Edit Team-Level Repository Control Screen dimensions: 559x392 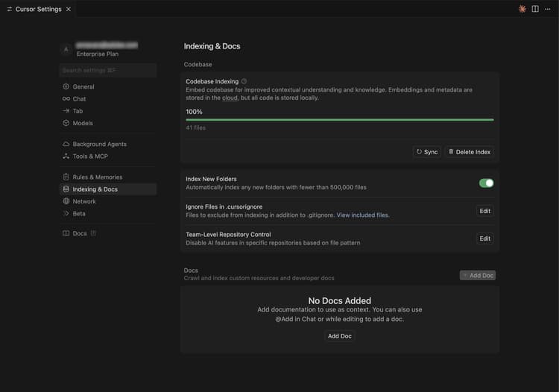(x=485, y=238)
